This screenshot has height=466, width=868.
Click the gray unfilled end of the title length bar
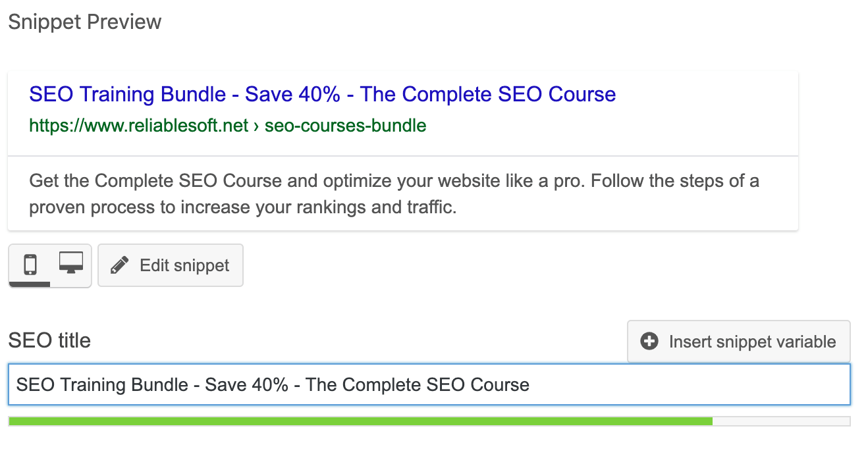pos(781,421)
